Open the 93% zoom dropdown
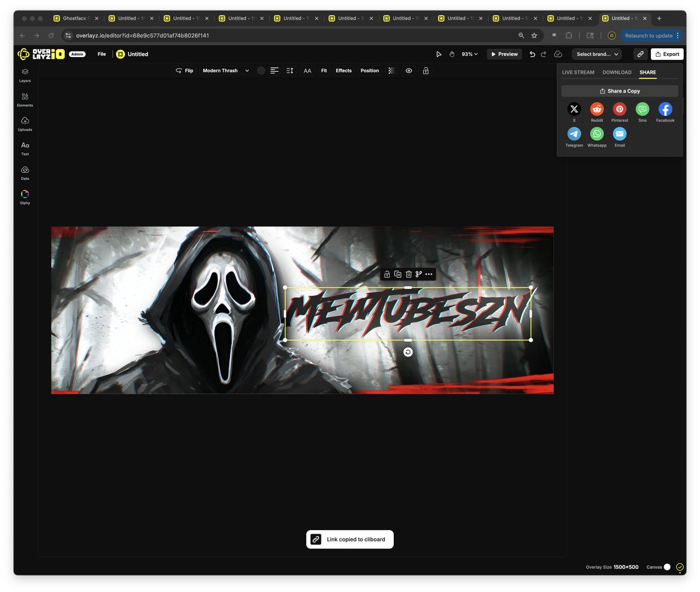 coord(470,54)
